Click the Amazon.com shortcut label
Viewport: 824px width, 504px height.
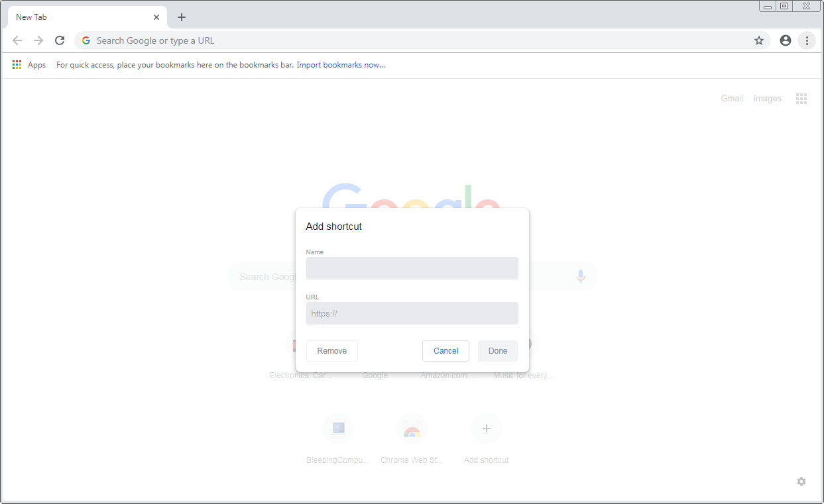[449, 376]
